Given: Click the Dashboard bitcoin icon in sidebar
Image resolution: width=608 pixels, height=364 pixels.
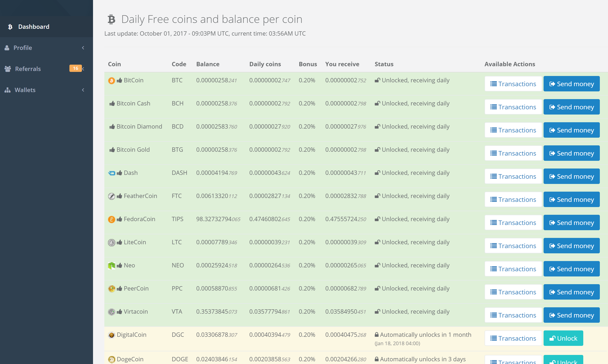Looking at the screenshot, I should pos(10,27).
